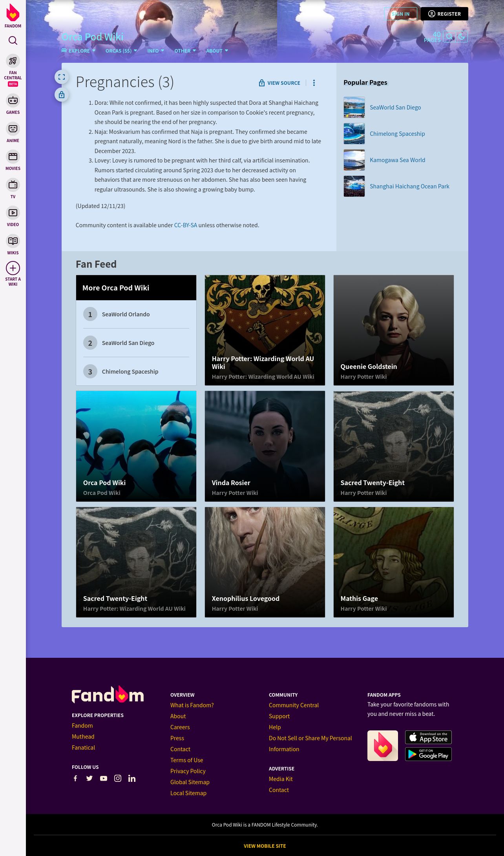The height and width of the screenshot is (856, 504).
Task: Open Community Central footer link
Action: click(x=294, y=705)
